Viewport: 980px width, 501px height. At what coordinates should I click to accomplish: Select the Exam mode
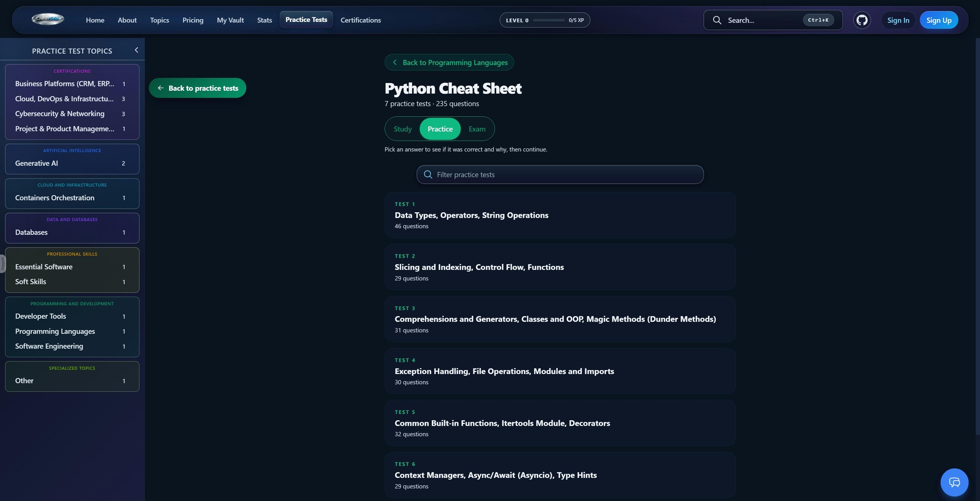pos(477,129)
